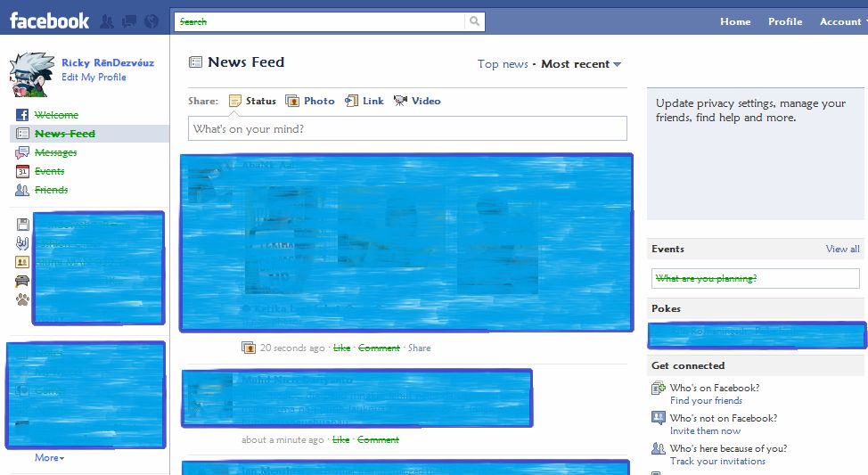Select News Feed in left sidebar

click(65, 134)
